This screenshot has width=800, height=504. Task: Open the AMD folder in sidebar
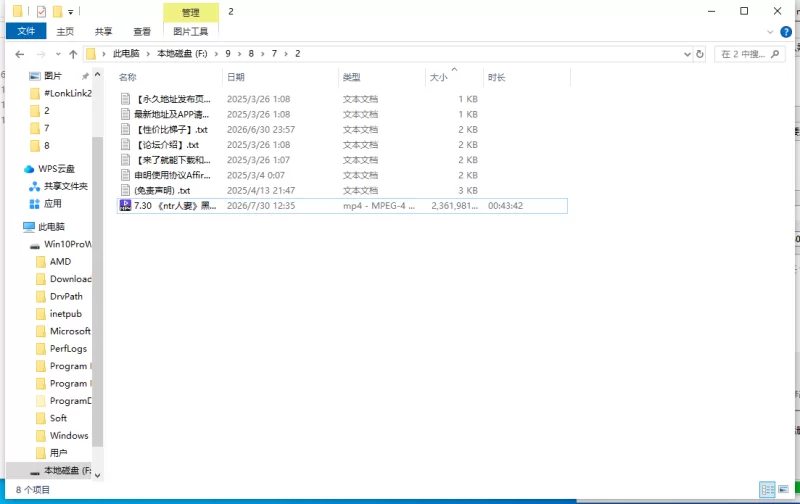(x=60, y=262)
